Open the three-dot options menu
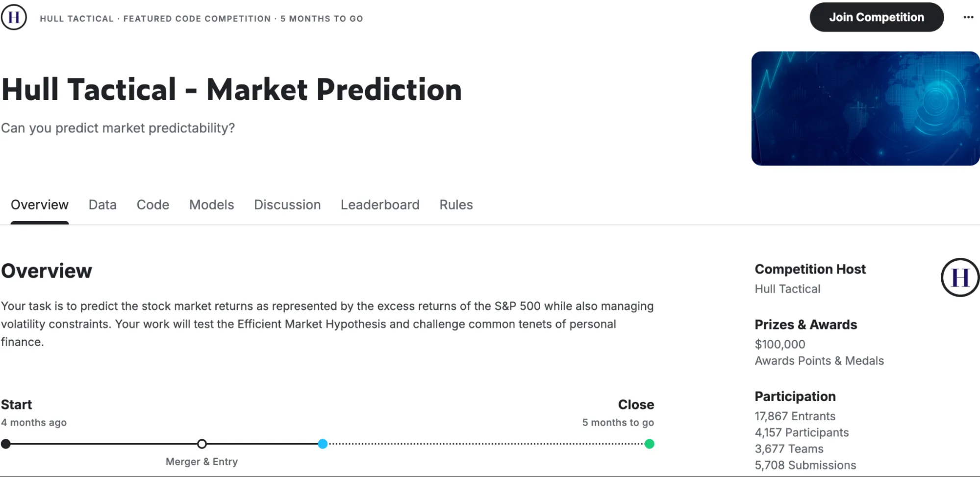 tap(968, 17)
